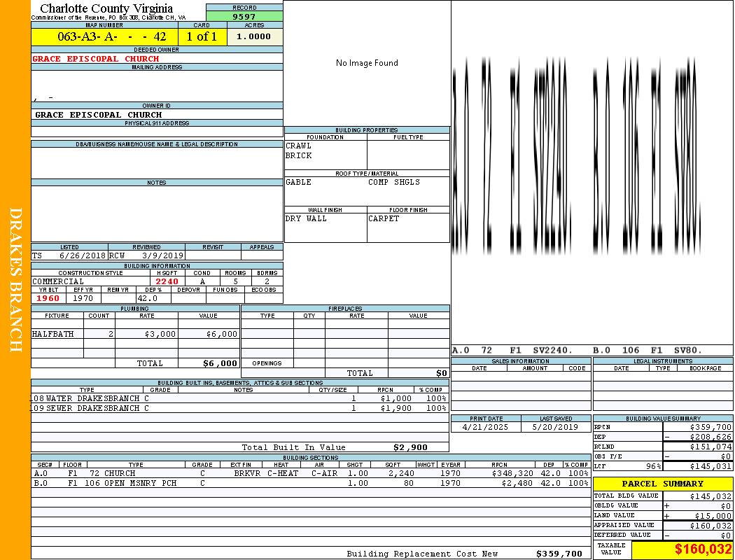This screenshot has height=560, width=735.
Task: Click the porch section RPCN $2,480
Action: pos(517,483)
